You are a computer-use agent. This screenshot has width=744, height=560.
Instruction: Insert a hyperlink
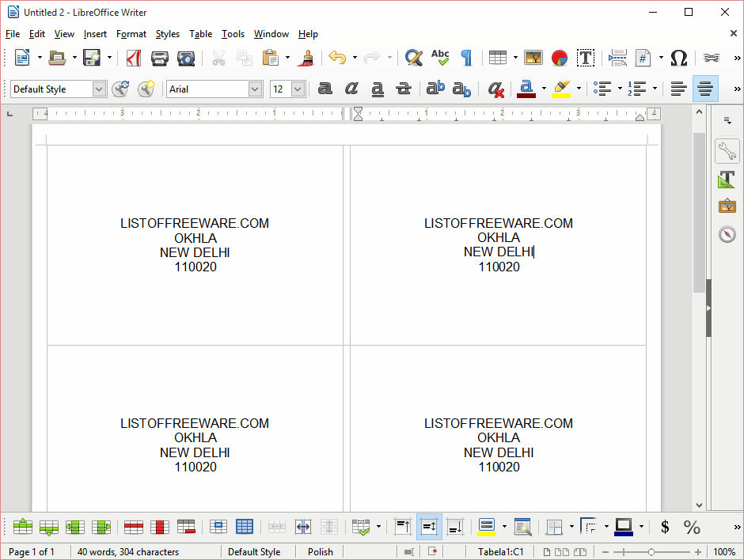[x=712, y=58]
